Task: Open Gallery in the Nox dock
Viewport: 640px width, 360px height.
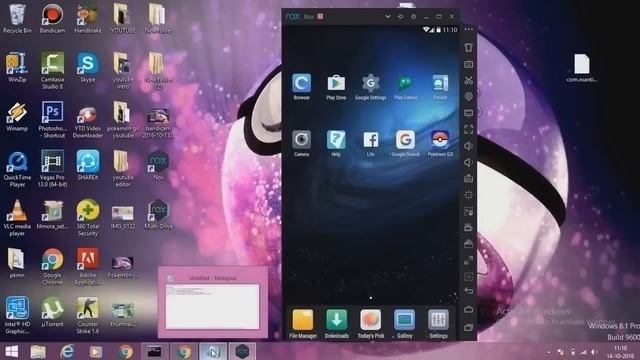Action: click(x=404, y=324)
